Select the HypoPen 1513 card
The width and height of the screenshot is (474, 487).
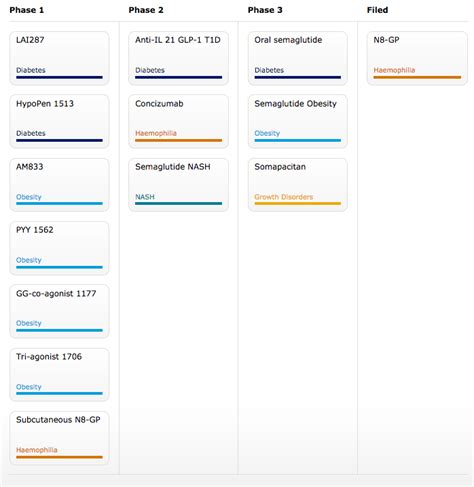pyautogui.click(x=59, y=122)
